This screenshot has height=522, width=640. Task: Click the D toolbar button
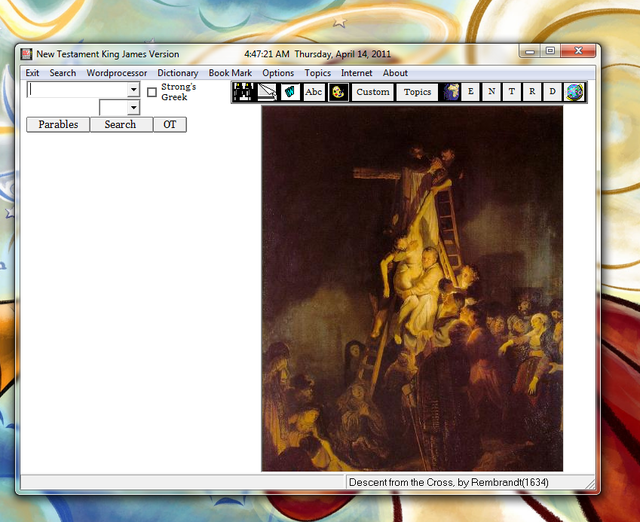(x=552, y=92)
